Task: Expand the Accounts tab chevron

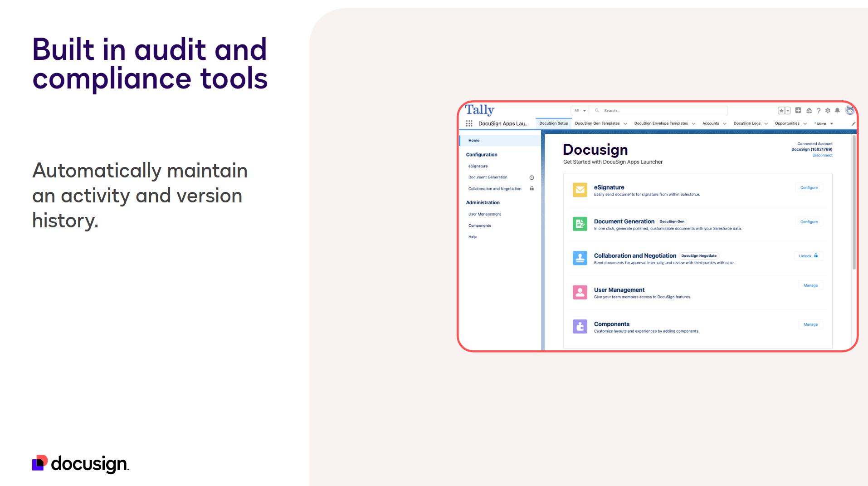Action: 725,123
